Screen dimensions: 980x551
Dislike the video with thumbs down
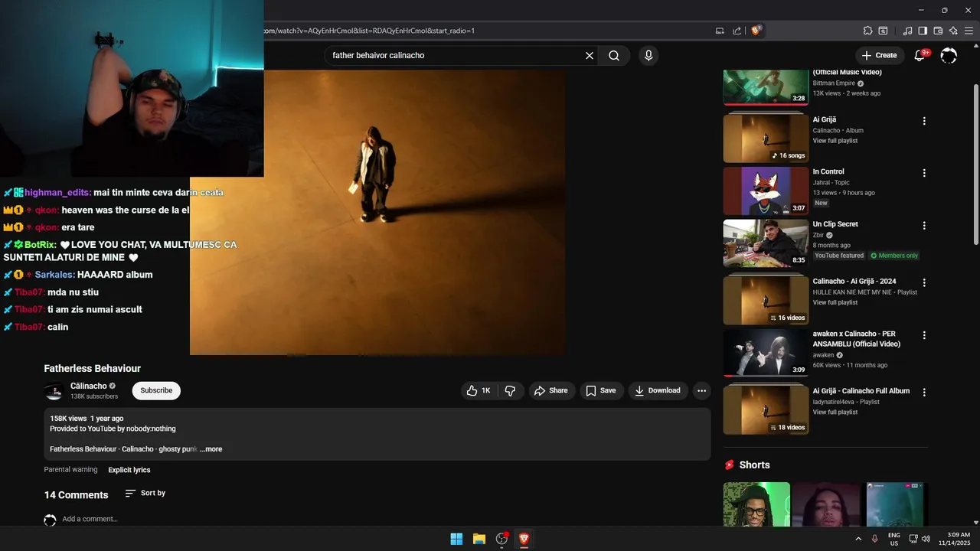(x=510, y=390)
